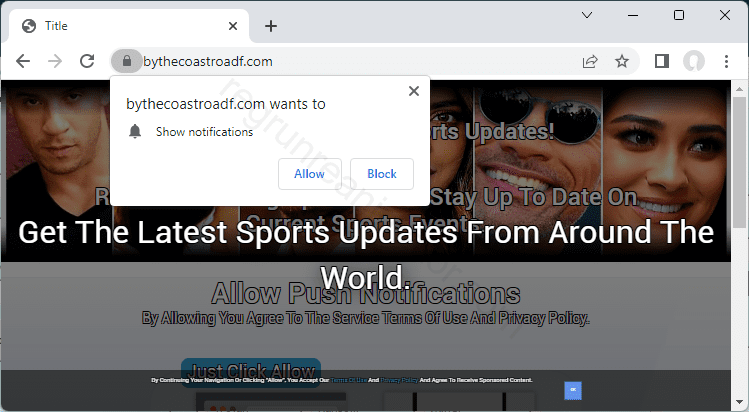This screenshot has width=749, height=412.
Task: Bookmark this page with the star icon
Action: pos(622,61)
